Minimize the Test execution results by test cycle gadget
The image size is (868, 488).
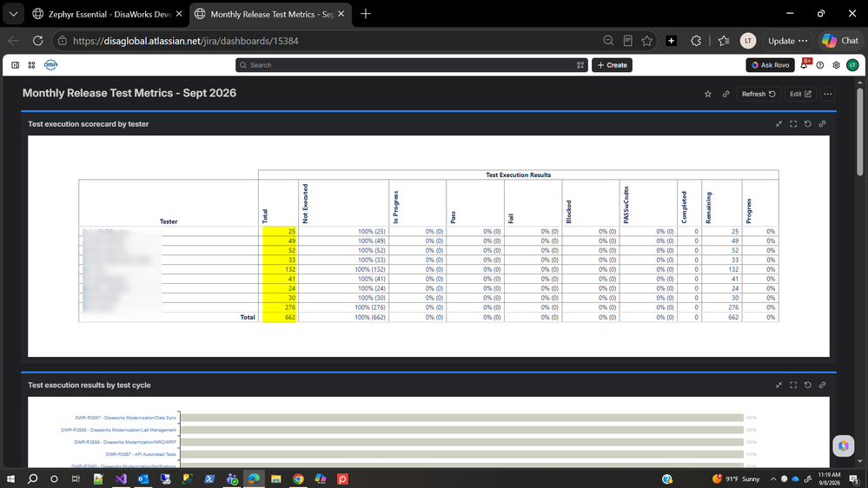tap(779, 385)
